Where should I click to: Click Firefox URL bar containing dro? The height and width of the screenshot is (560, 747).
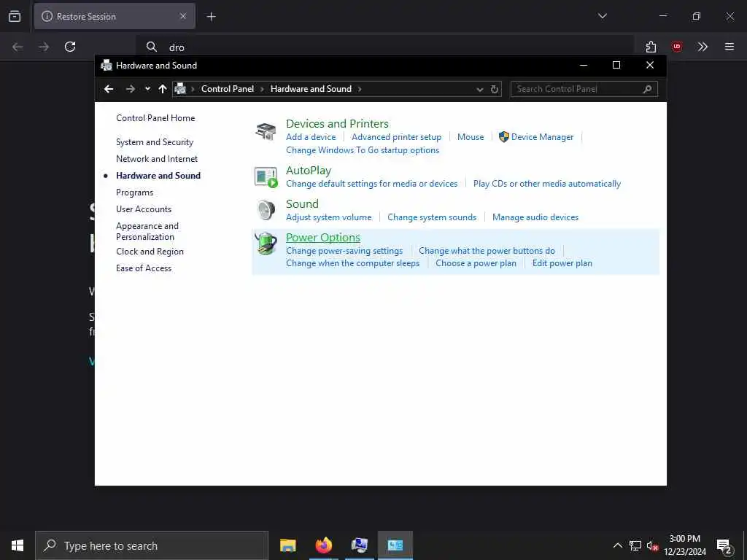pos(385,47)
